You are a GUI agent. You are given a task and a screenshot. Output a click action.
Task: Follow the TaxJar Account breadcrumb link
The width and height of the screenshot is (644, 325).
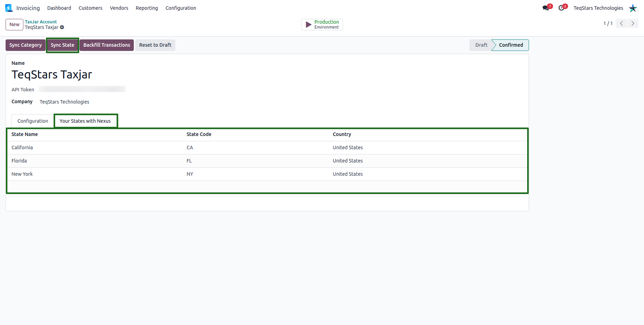click(41, 22)
